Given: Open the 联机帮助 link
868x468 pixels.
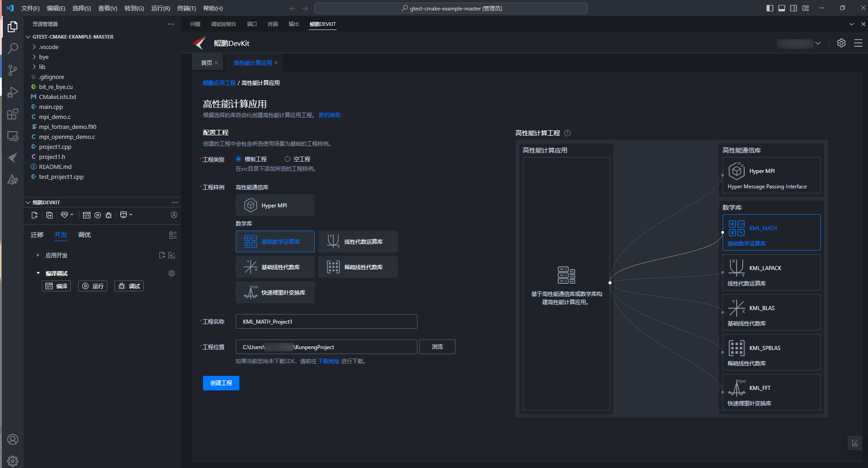Looking at the screenshot, I should [x=330, y=115].
